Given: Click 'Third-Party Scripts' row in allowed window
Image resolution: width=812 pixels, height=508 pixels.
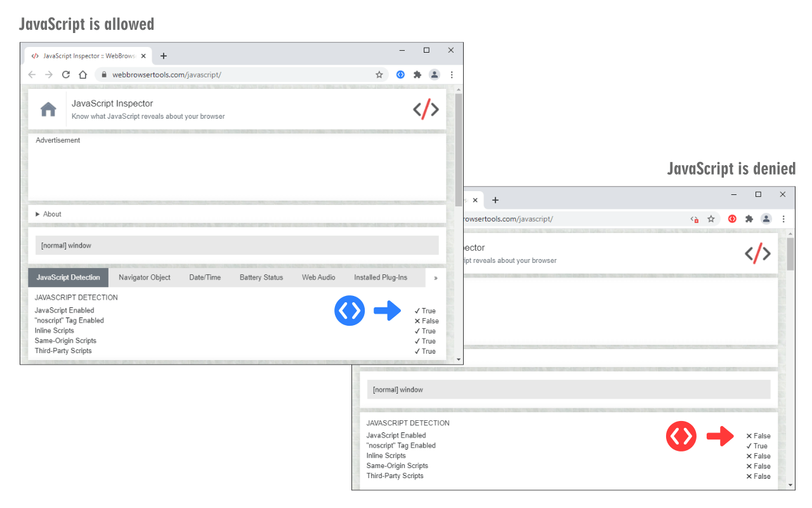Looking at the screenshot, I should click(237, 351).
